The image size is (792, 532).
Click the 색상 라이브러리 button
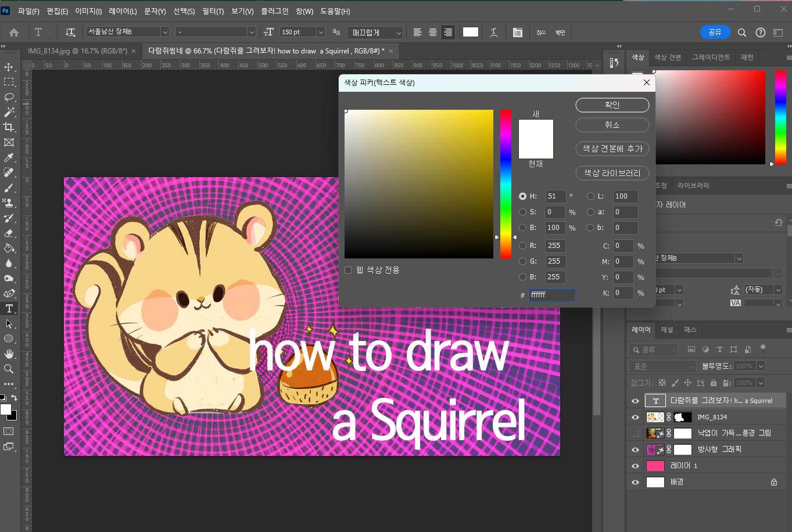612,173
